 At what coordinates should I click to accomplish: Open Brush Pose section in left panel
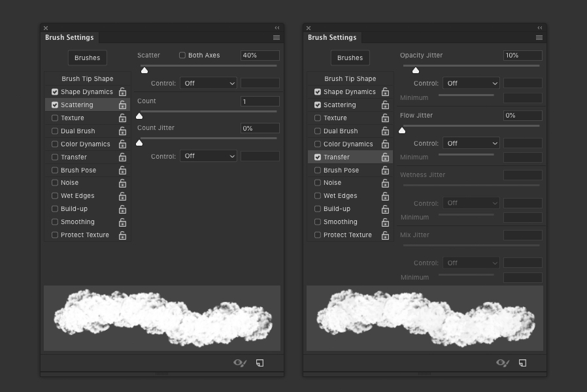tap(78, 170)
